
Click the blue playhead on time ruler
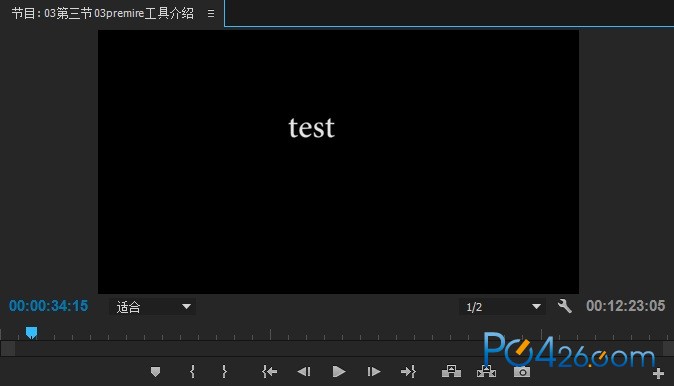[x=31, y=333]
